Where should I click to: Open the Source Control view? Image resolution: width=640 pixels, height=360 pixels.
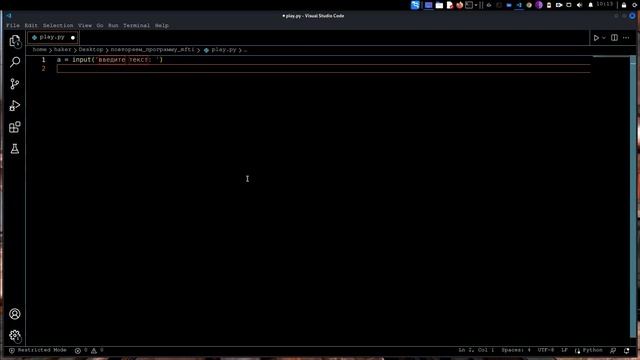(x=15, y=84)
